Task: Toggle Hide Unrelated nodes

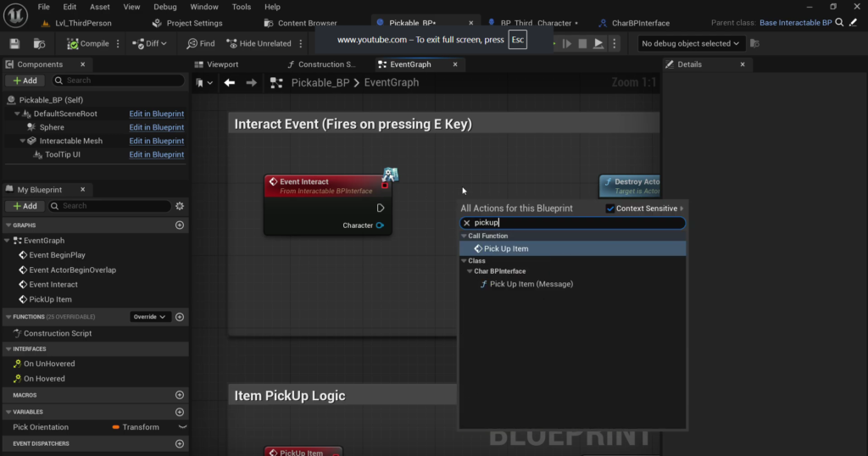Action: pos(259,44)
